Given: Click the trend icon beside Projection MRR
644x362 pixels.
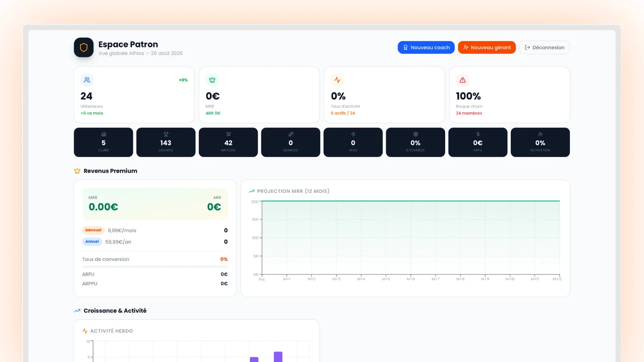Looking at the screenshot, I should pos(252,191).
